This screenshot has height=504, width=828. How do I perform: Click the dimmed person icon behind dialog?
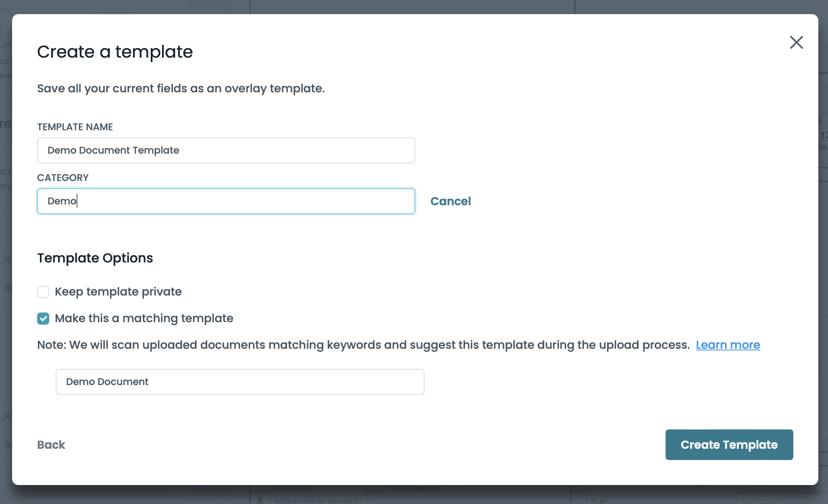click(6, 259)
